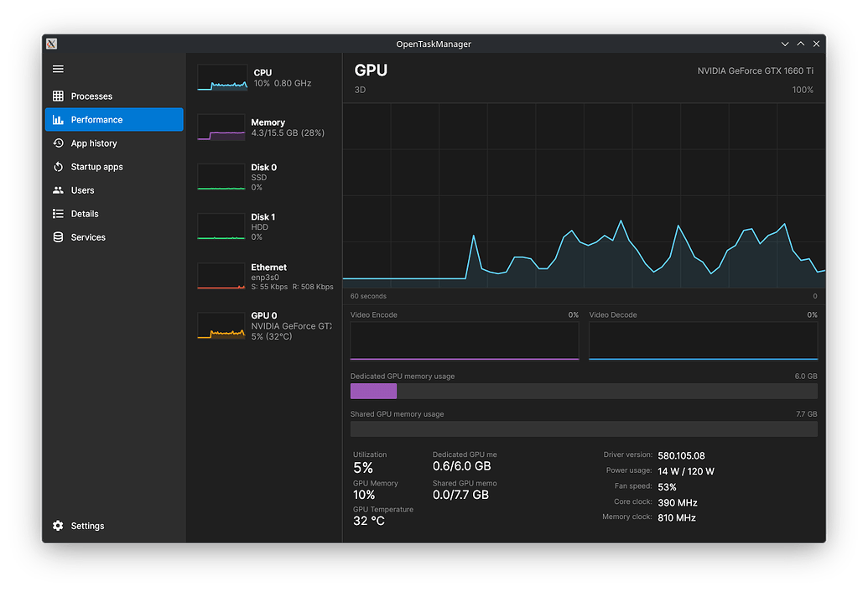
Task: Click the Performance bar-chart icon
Action: click(58, 119)
